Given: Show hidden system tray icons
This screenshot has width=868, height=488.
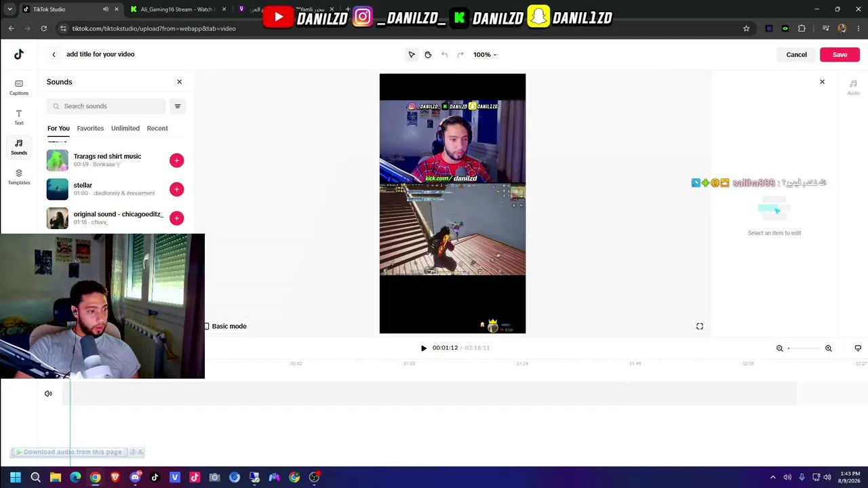Looking at the screenshot, I should pyautogui.click(x=772, y=477).
